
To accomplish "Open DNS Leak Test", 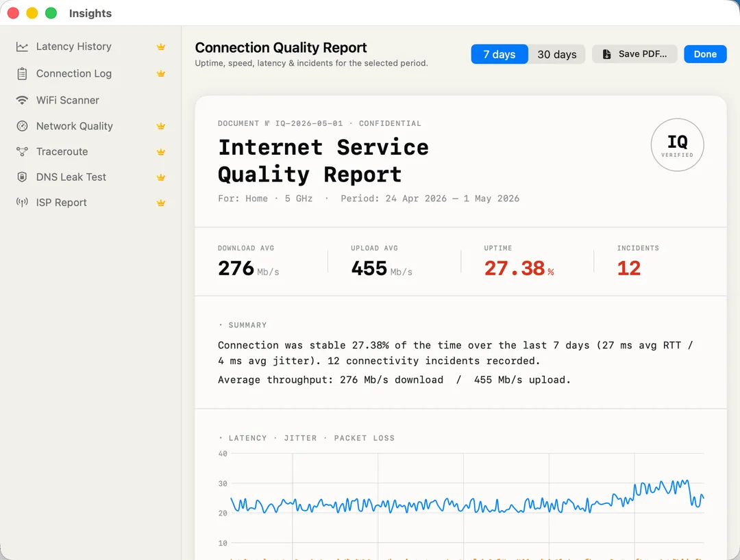I will pyautogui.click(x=90, y=177).
